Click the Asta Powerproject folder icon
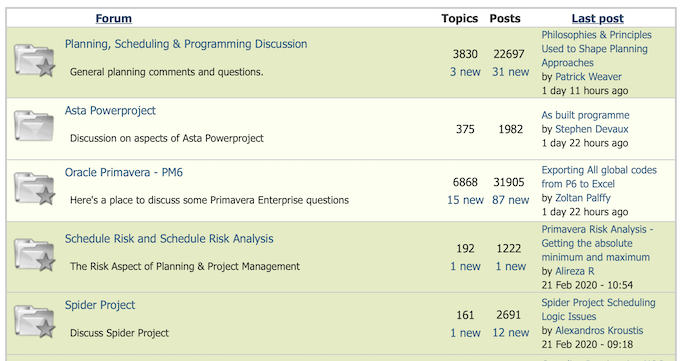The height and width of the screenshot is (361, 680). [34, 126]
